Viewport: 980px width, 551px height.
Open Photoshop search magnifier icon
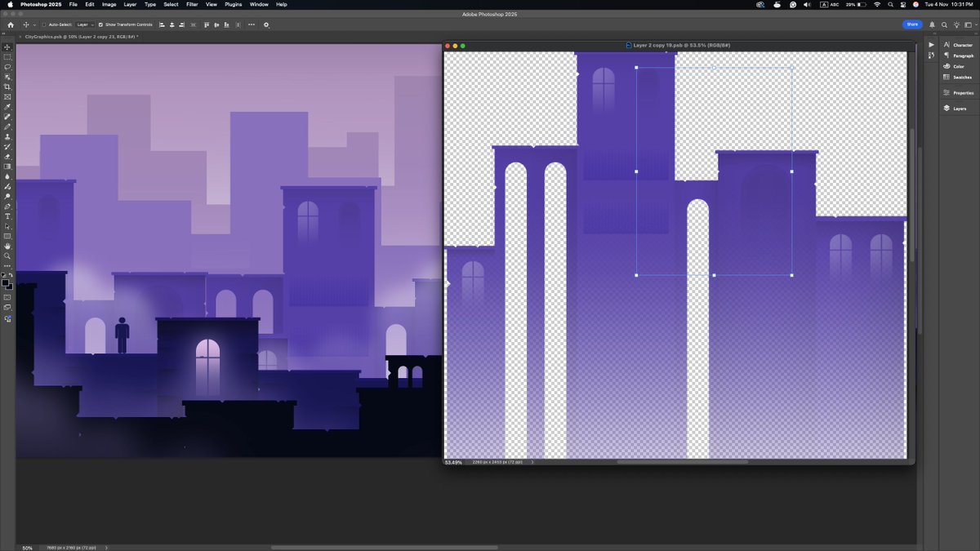[x=944, y=24]
